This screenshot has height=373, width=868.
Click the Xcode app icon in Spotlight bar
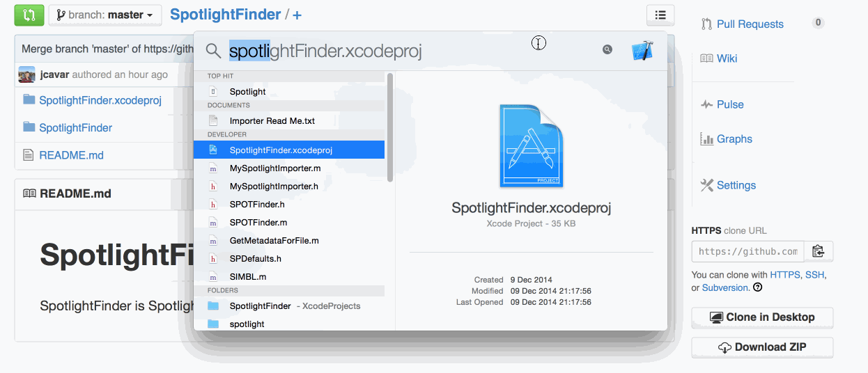coord(642,50)
